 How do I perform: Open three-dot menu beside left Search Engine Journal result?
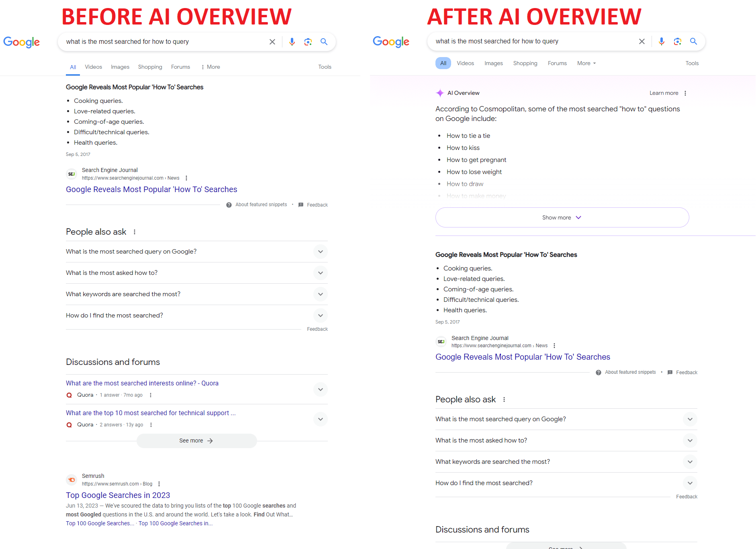(186, 178)
